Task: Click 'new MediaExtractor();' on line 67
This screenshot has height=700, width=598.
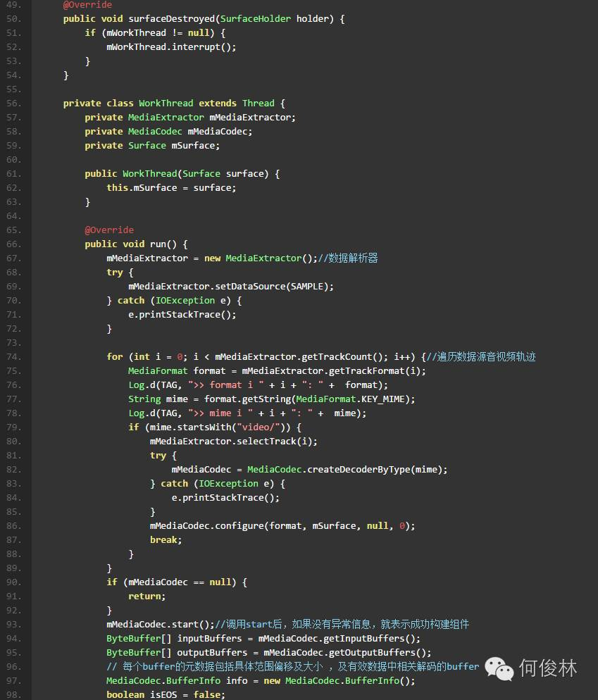Action: coord(261,258)
